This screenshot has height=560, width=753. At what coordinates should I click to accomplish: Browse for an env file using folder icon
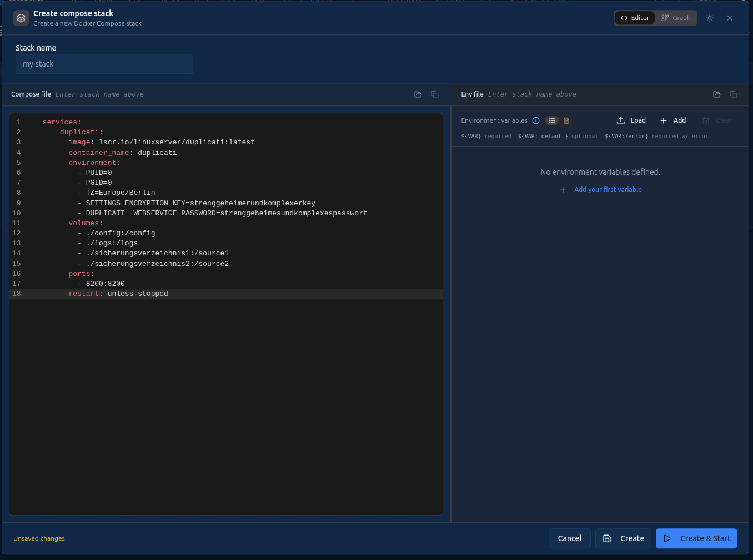pos(716,94)
